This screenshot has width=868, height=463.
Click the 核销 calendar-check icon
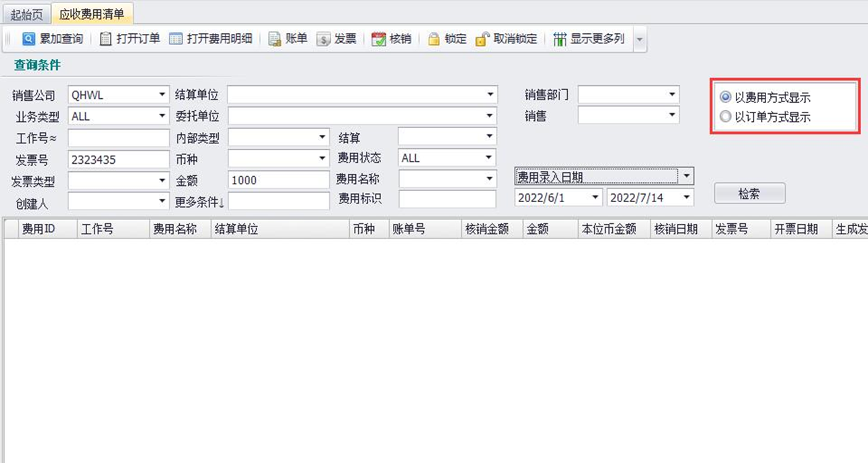click(x=379, y=39)
